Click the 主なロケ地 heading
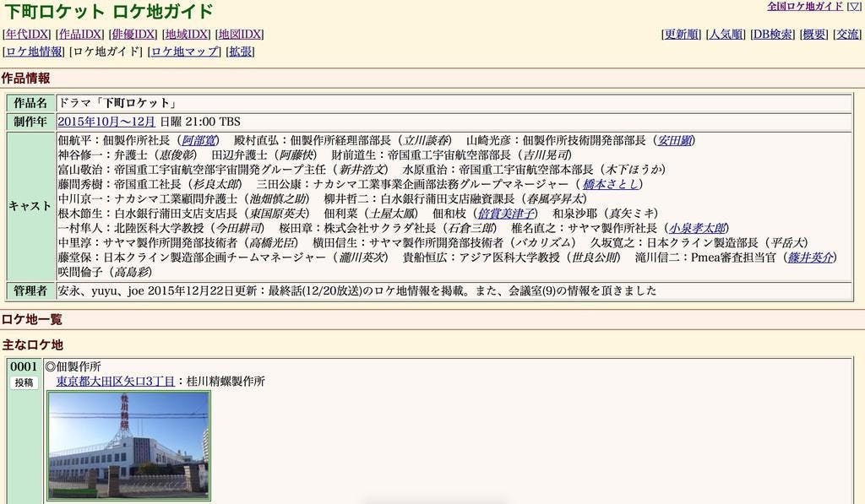The width and height of the screenshot is (865, 504). coord(33,344)
